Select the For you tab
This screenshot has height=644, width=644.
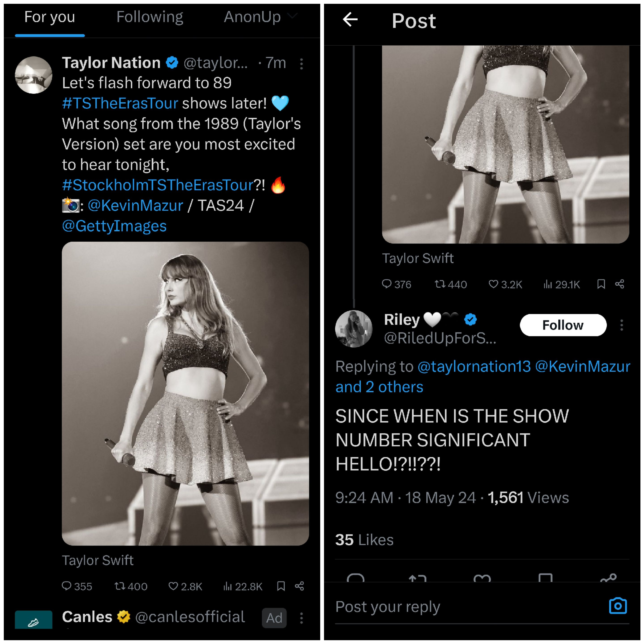(x=50, y=17)
